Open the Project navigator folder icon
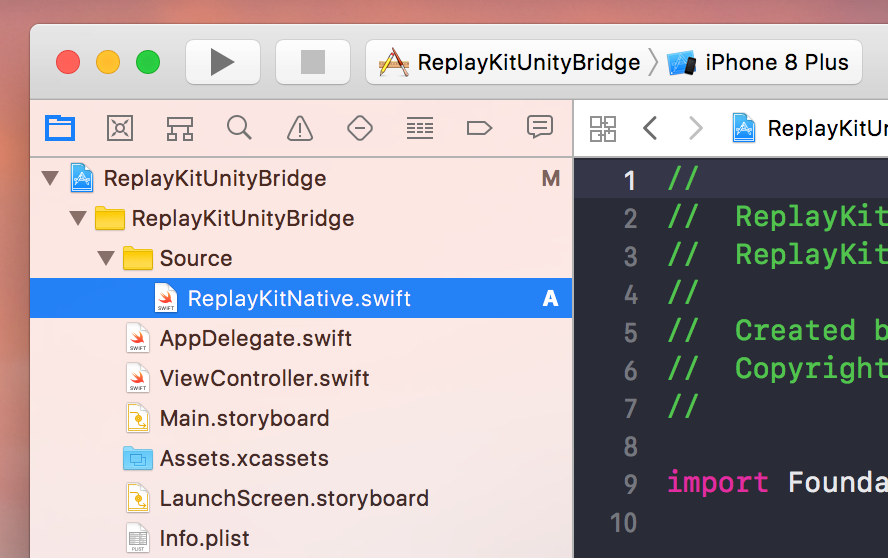 click(60, 128)
